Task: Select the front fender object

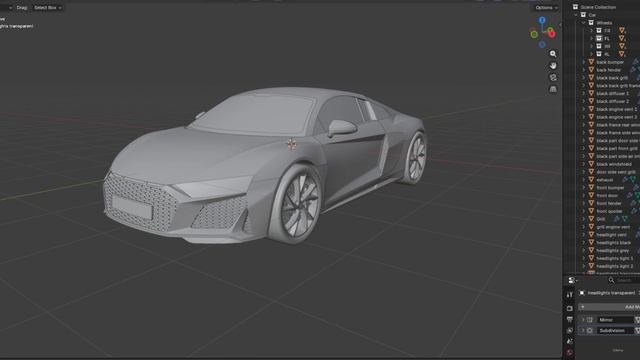Action: point(609,203)
